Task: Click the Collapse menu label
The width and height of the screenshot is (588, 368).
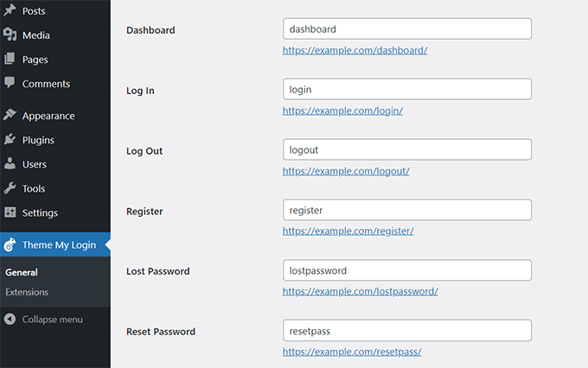Action: [x=52, y=320]
